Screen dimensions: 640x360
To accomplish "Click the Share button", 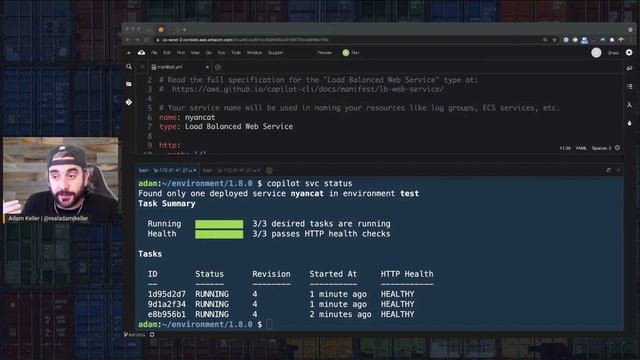I will tap(613, 53).
